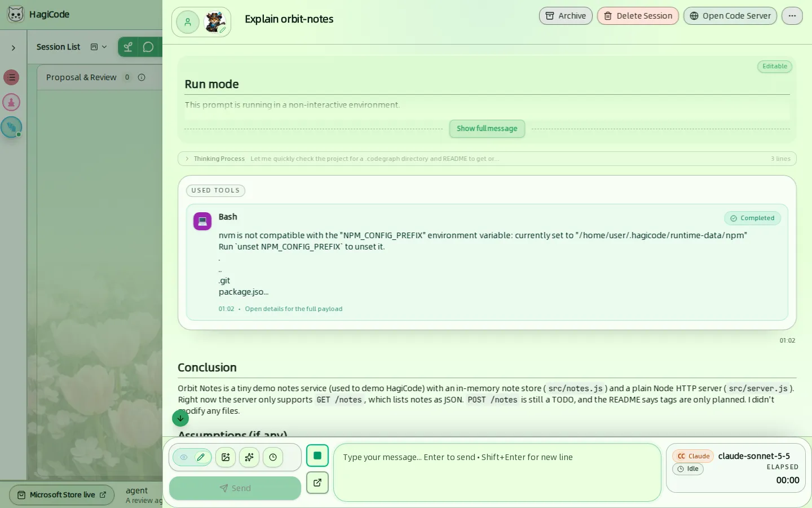Screen dimensions: 812x508
Task: Jump to bottom with green down arrow
Action: 180,418
